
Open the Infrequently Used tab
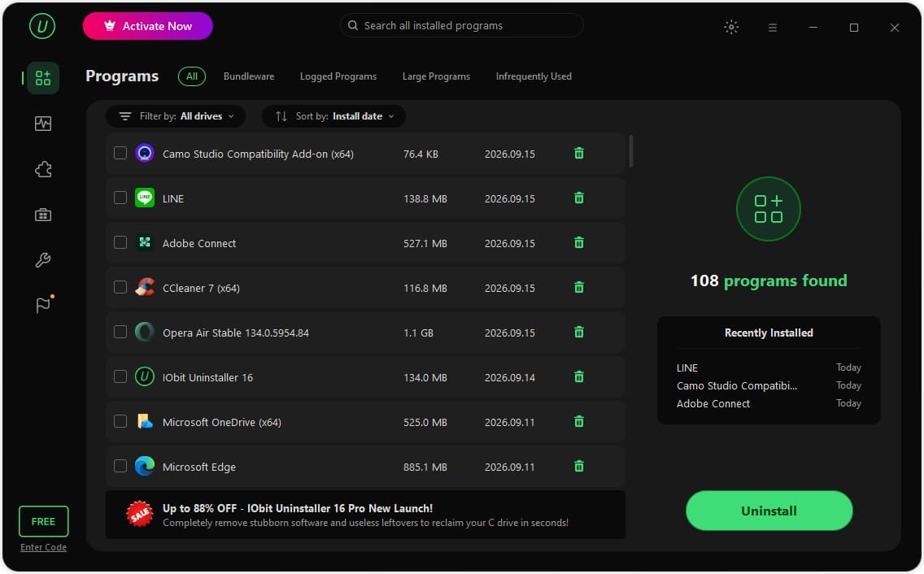pos(534,76)
